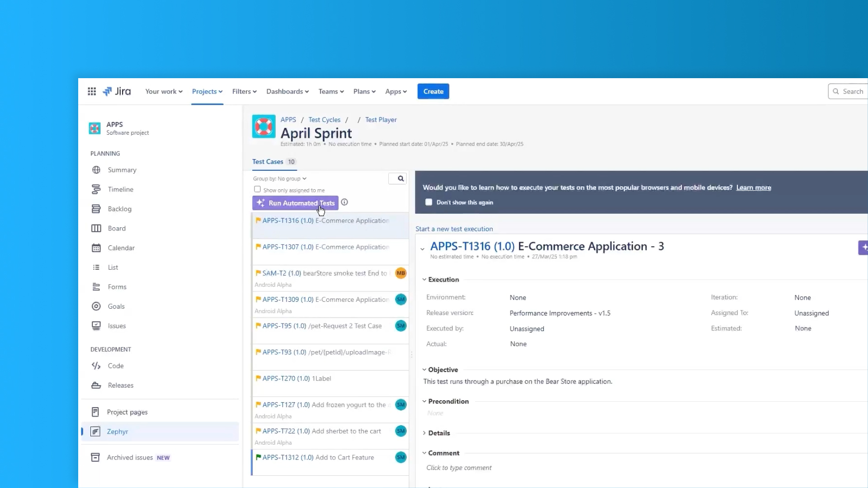Select test case APPS-T95 pet-Request 2
The width and height of the screenshot is (868, 488).
tap(330, 331)
